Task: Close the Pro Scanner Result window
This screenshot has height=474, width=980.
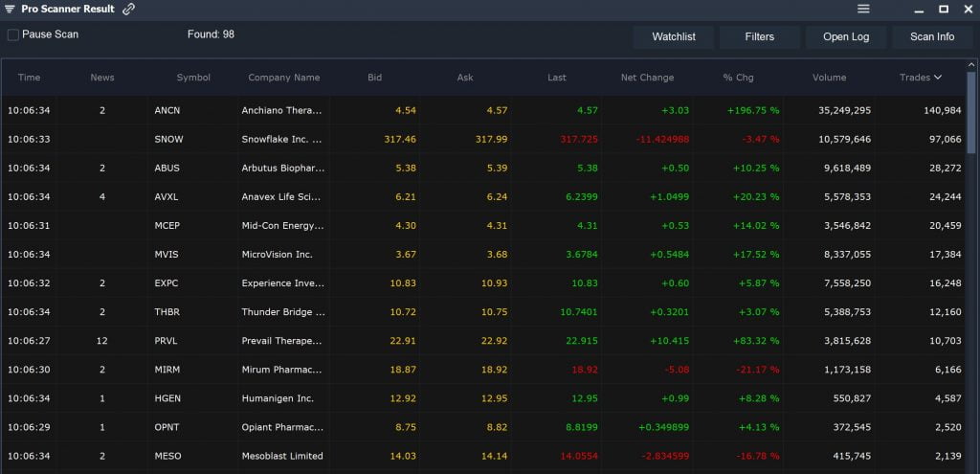Action: pyautogui.click(x=967, y=10)
